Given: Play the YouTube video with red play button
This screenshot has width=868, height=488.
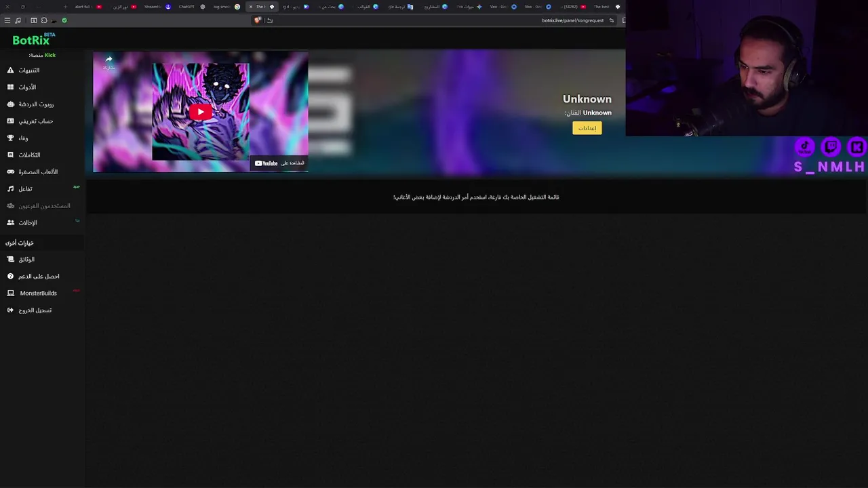Looking at the screenshot, I should click(200, 112).
